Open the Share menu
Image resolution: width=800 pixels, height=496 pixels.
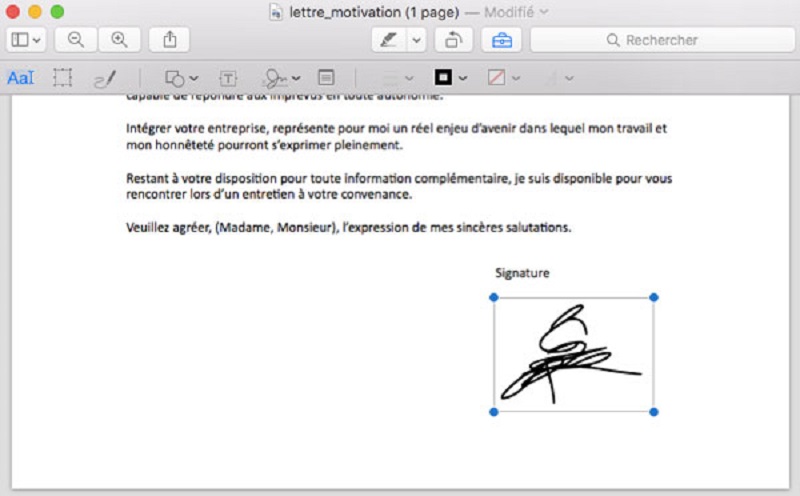(x=169, y=40)
